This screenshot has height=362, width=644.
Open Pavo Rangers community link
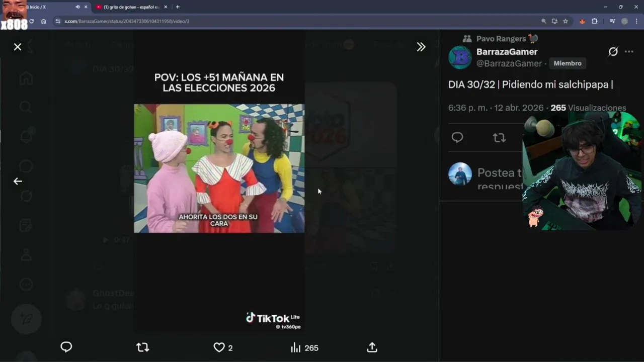(501, 39)
